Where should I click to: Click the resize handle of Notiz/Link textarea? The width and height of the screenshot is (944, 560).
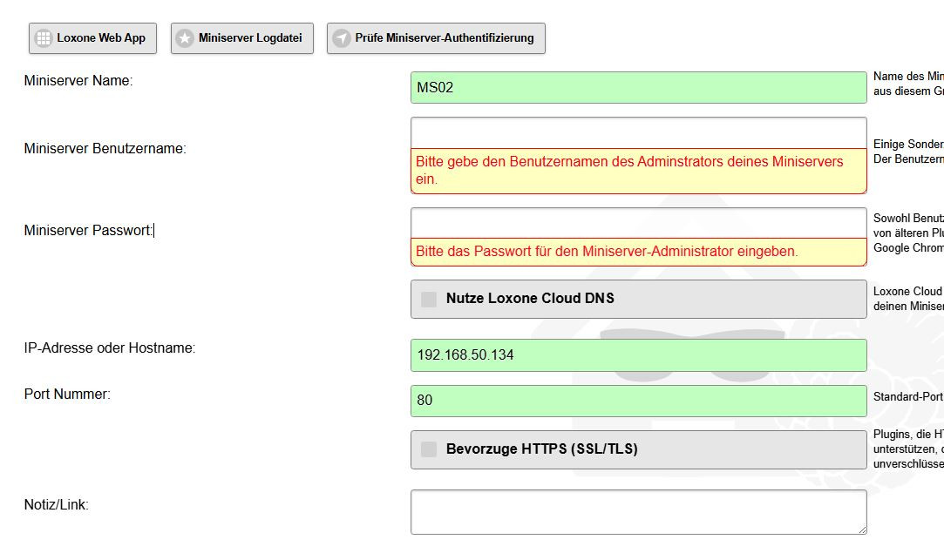[x=862, y=530]
